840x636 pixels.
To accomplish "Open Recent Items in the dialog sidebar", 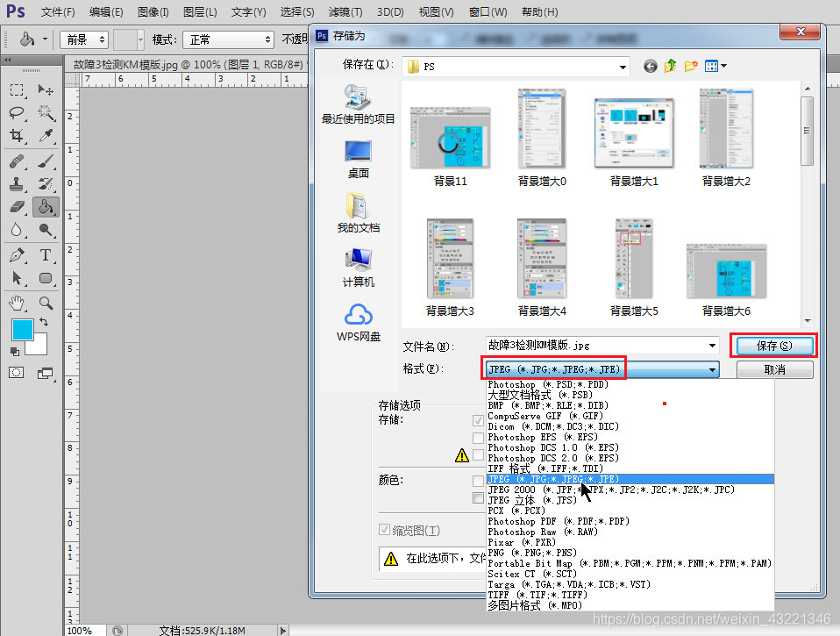I will click(x=358, y=104).
